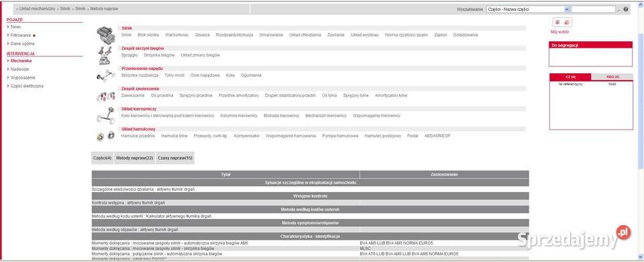Open the Układ zmiany biegów link
The height and width of the screenshot is (262, 644).
(201, 55)
